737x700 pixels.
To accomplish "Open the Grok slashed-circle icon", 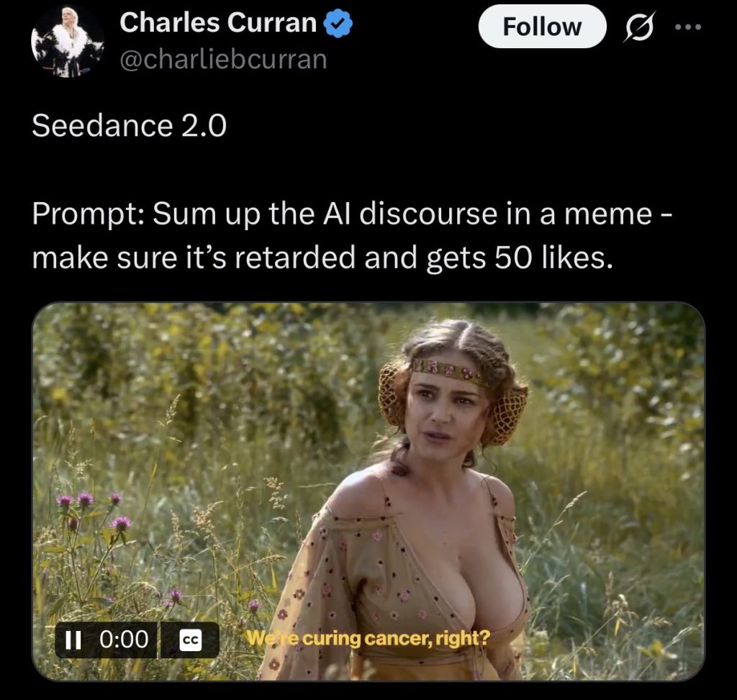I will (639, 27).
